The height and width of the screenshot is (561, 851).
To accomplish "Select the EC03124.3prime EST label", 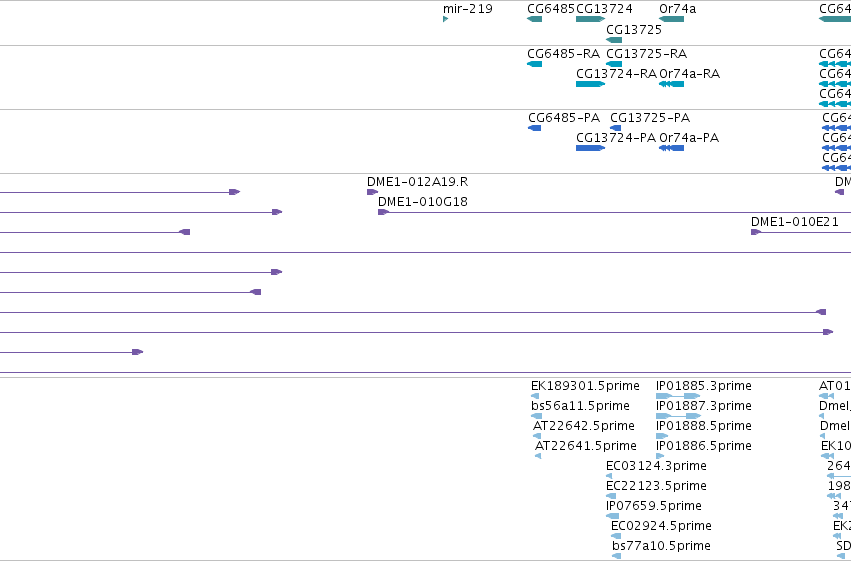I will [656, 466].
